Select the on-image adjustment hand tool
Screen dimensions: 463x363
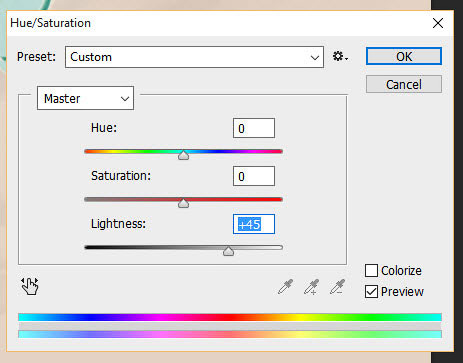coord(30,286)
